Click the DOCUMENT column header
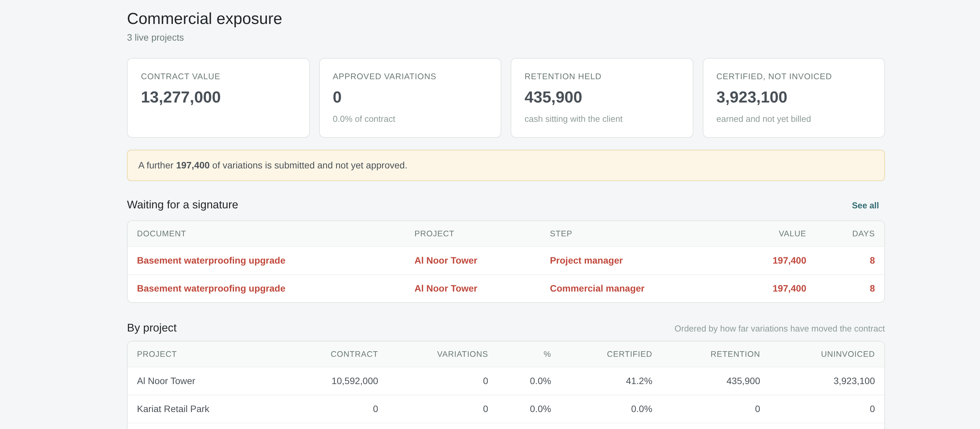Screen dimensions: 980x429 tap(161, 234)
